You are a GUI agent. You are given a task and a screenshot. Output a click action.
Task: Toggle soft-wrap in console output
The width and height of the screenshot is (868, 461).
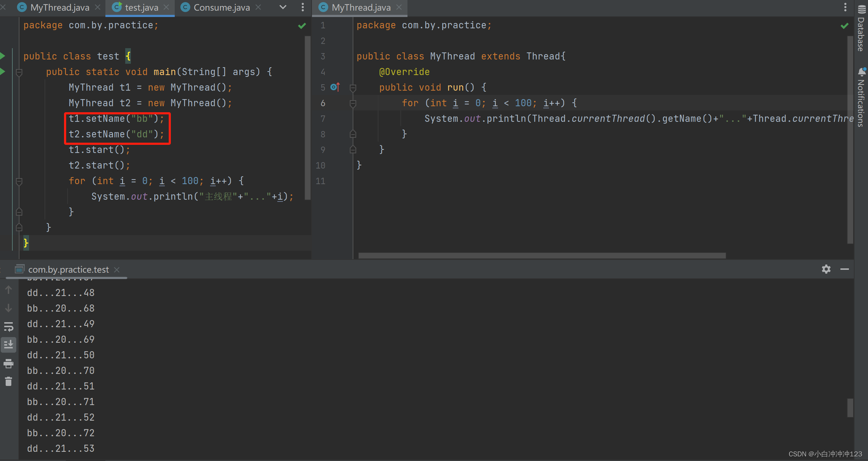pyautogui.click(x=8, y=326)
